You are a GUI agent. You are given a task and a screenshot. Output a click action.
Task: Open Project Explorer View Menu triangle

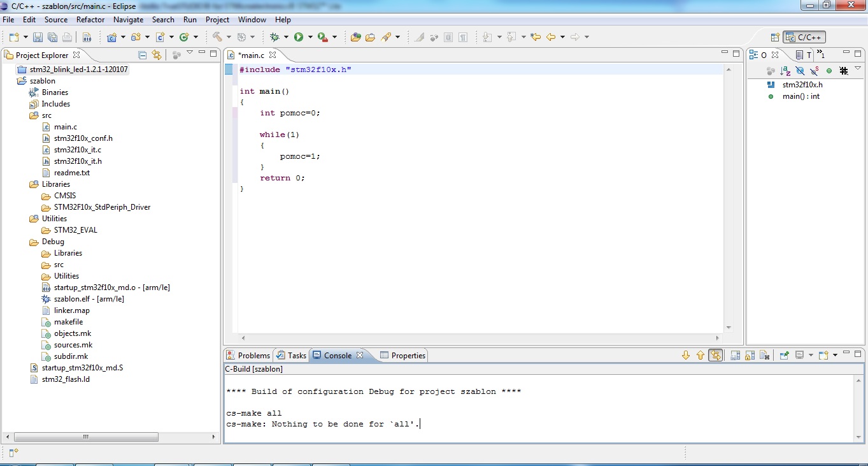tap(189, 53)
